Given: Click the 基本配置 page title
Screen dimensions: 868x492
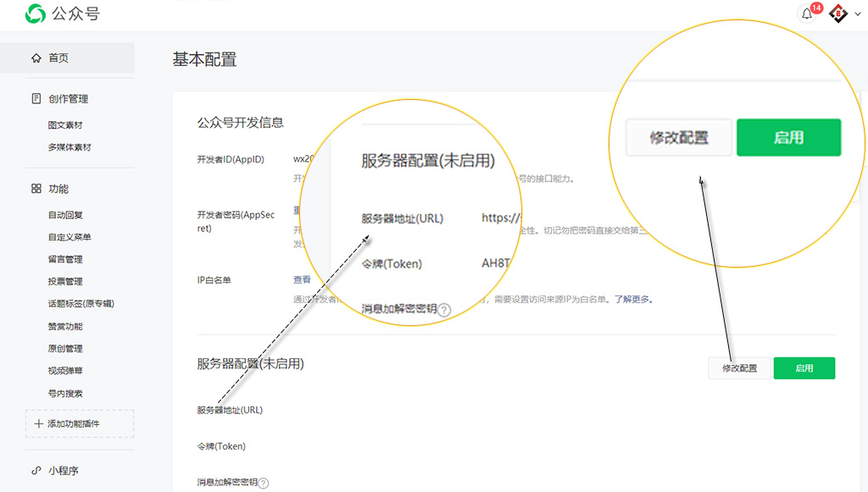Looking at the screenshot, I should (x=204, y=59).
